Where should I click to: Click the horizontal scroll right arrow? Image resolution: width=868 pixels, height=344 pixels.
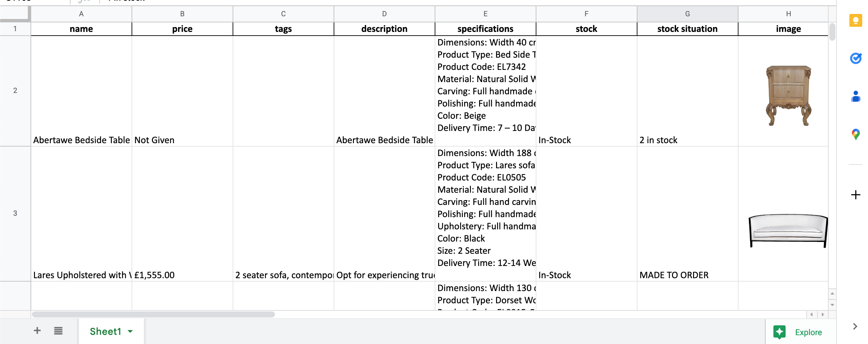[823, 314]
